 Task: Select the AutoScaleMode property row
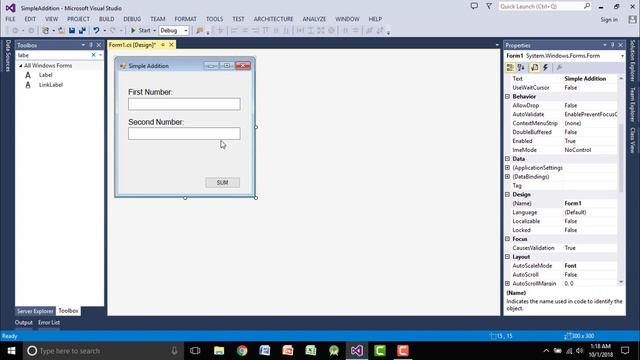tap(564, 266)
